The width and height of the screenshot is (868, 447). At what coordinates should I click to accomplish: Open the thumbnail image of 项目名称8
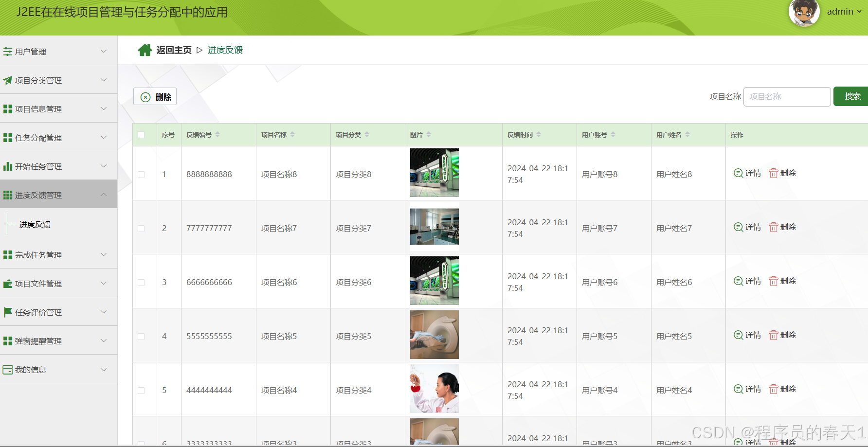coord(434,173)
